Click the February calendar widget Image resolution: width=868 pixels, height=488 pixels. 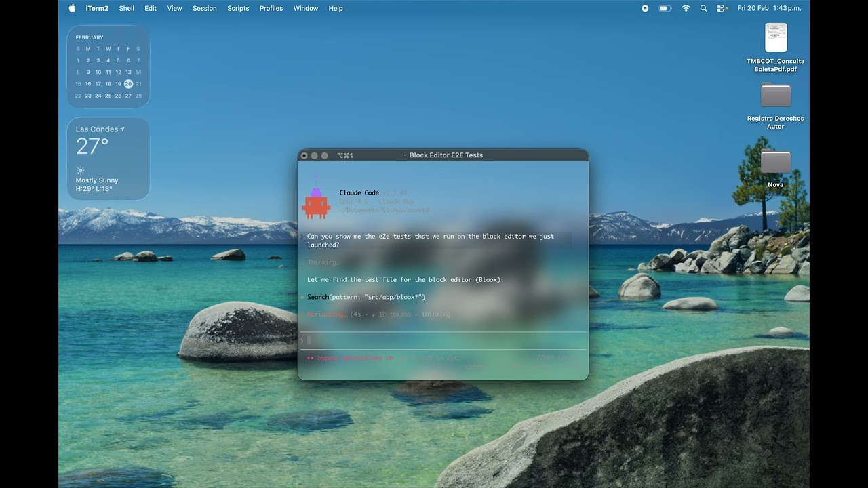click(x=108, y=66)
